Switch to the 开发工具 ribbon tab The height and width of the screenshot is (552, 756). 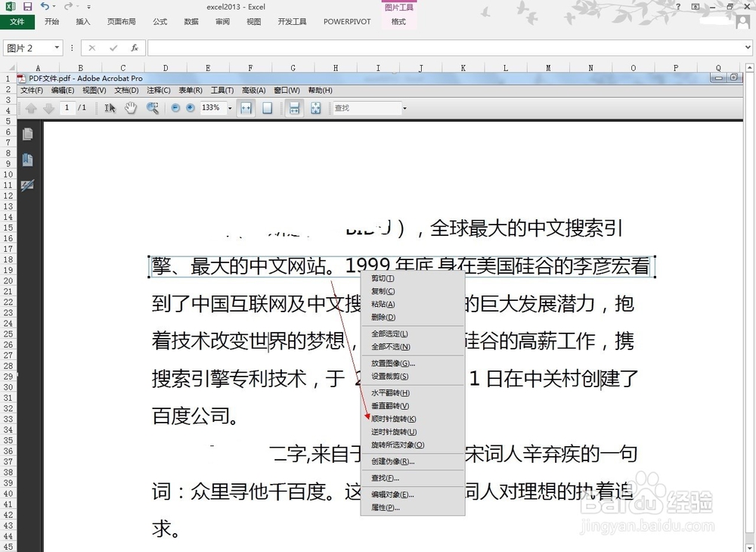click(x=292, y=22)
